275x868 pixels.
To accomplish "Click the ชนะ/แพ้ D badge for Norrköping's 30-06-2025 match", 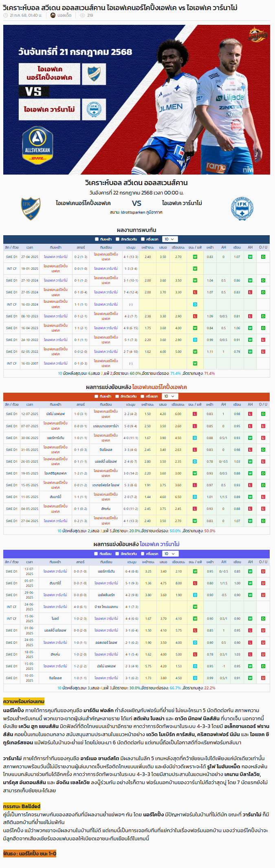I will click(x=195, y=438).
